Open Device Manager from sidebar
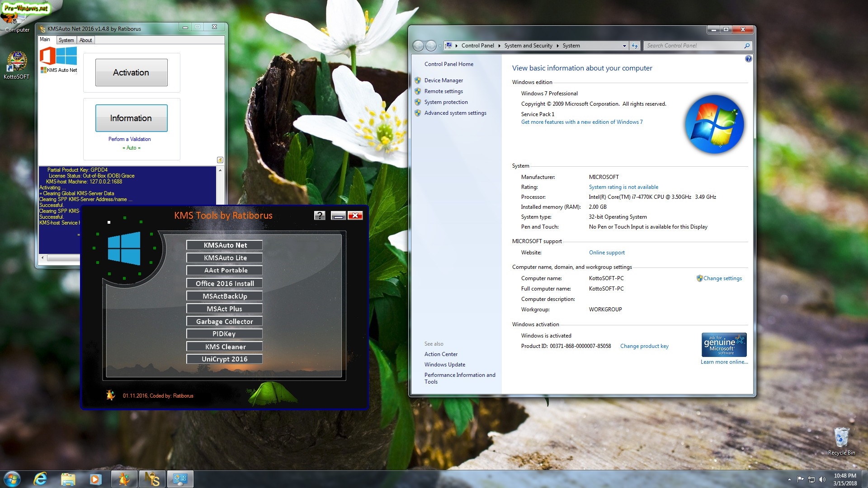 [x=443, y=80]
